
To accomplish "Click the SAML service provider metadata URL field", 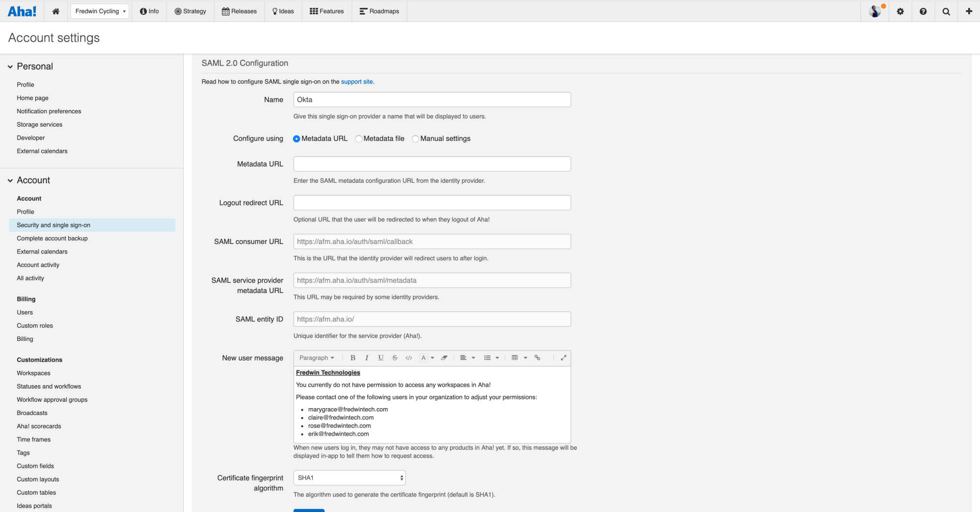I will (x=432, y=280).
